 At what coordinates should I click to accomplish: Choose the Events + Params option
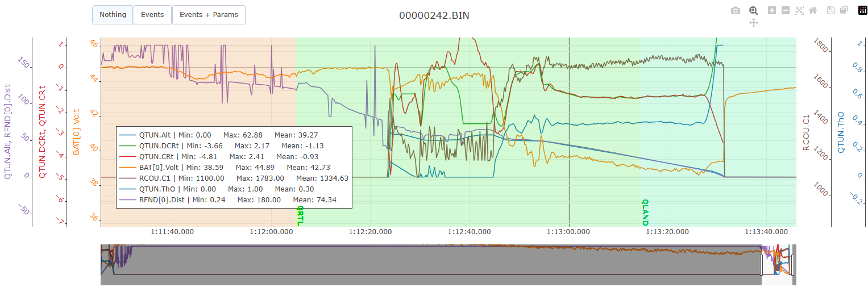pos(209,15)
